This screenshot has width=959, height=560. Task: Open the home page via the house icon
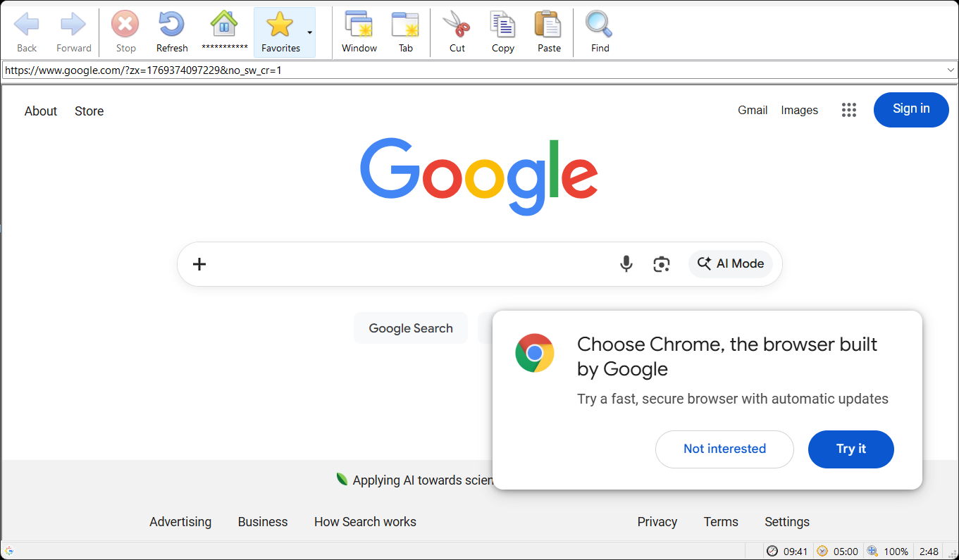click(224, 23)
